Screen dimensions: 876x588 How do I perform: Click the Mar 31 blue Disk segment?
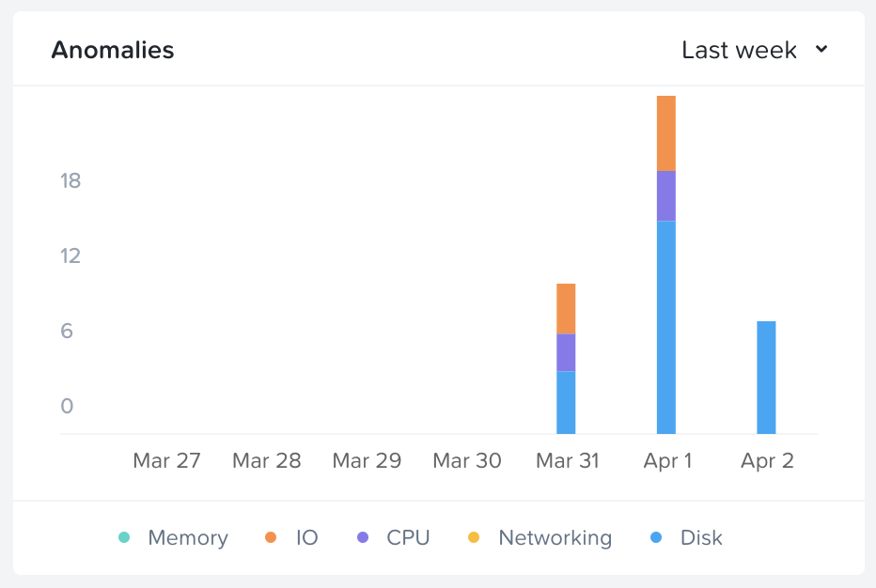click(566, 402)
